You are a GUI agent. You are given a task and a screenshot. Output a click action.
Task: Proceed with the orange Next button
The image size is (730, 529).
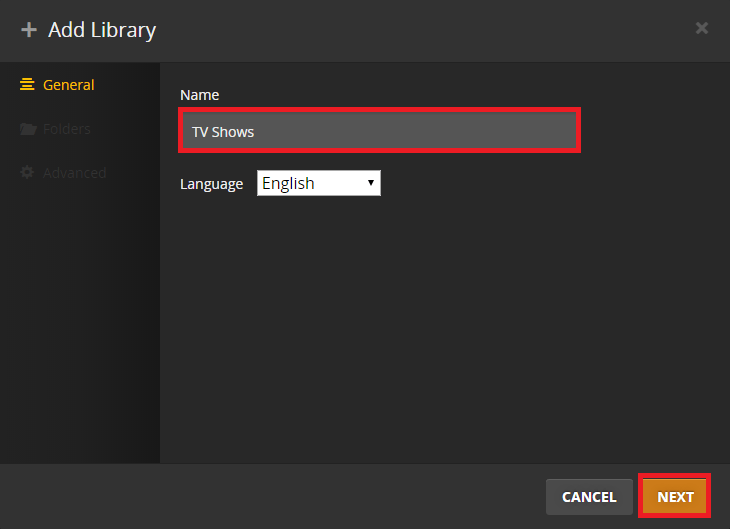[675, 497]
